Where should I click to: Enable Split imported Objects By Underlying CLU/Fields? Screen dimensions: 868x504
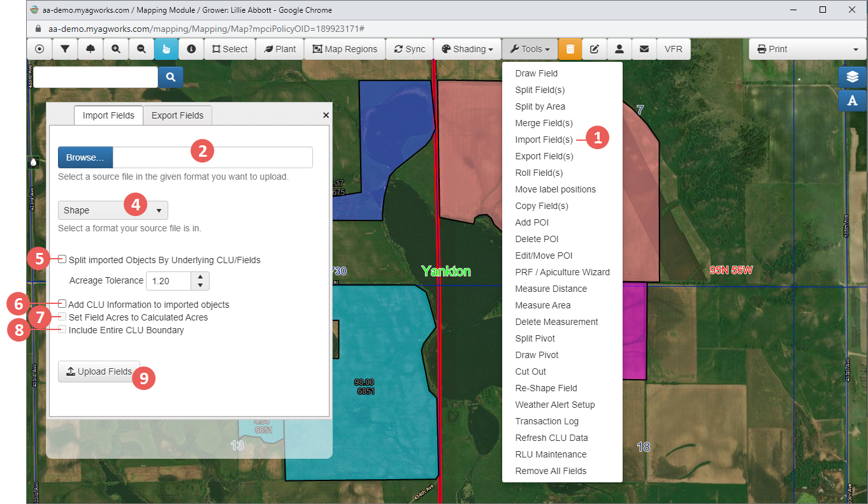point(62,259)
